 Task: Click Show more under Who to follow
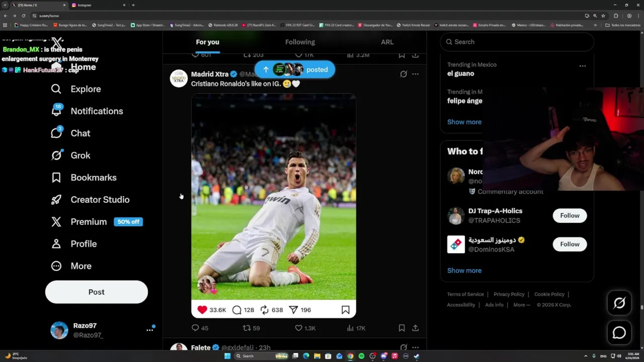point(464,270)
